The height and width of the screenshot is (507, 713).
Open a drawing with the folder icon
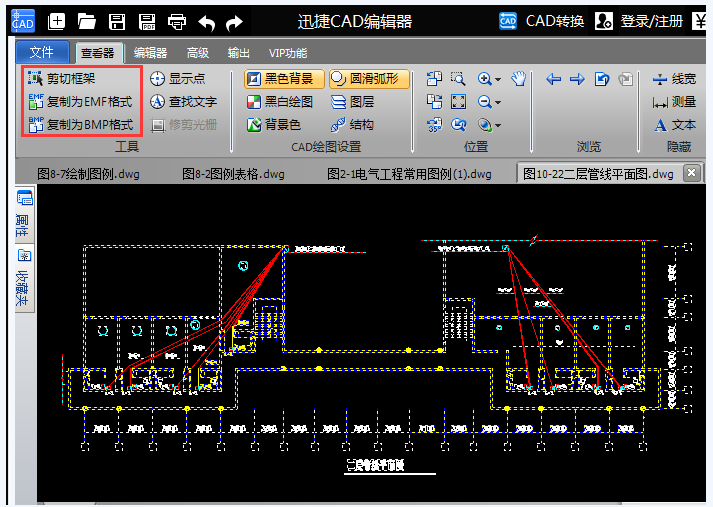click(86, 21)
